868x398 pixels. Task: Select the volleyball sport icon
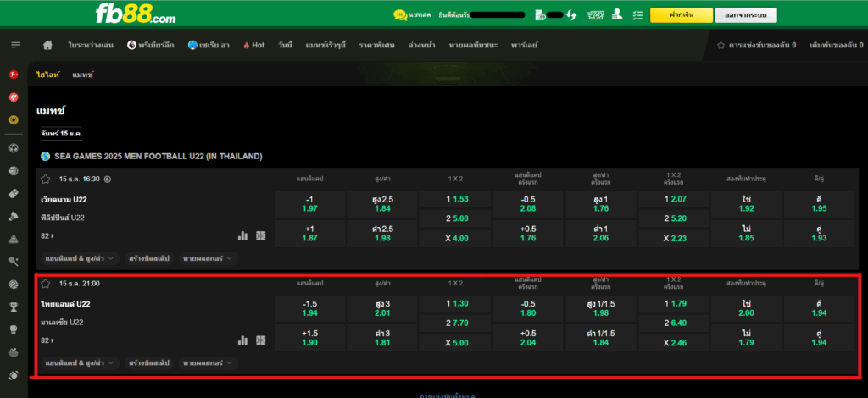pos(14,285)
